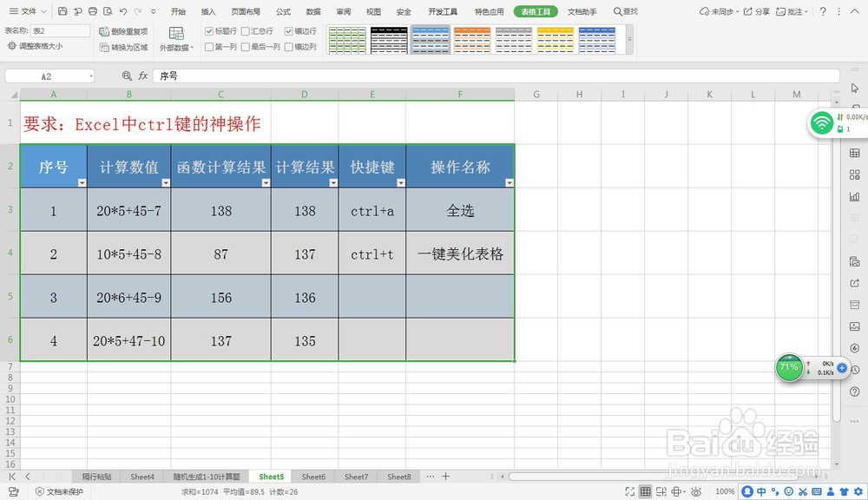Show more sheet tabs with the ellipsis

click(x=431, y=477)
